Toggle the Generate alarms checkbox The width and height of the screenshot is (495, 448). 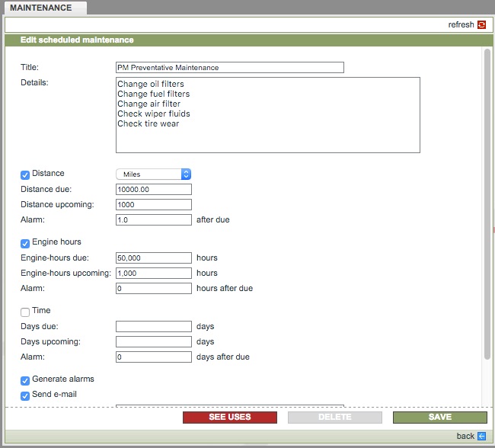pyautogui.click(x=25, y=380)
